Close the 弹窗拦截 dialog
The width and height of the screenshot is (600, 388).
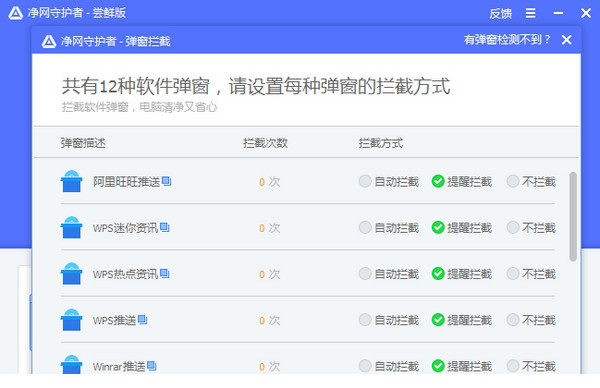point(567,40)
